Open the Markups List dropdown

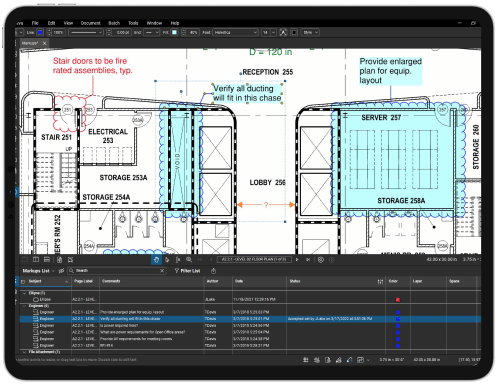click(x=38, y=271)
